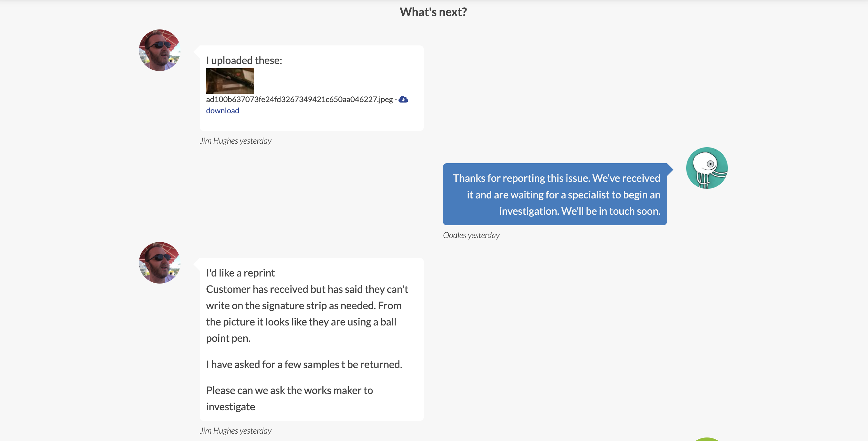Viewport: 868px width, 441px height.
Task: Click the Oodles octopus avatar
Action: pyautogui.click(x=707, y=168)
